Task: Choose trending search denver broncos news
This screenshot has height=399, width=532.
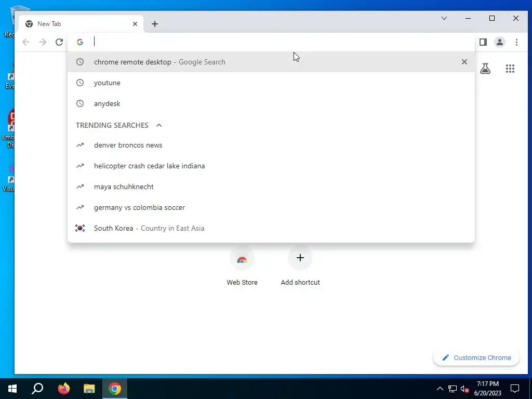Action: click(x=271, y=145)
